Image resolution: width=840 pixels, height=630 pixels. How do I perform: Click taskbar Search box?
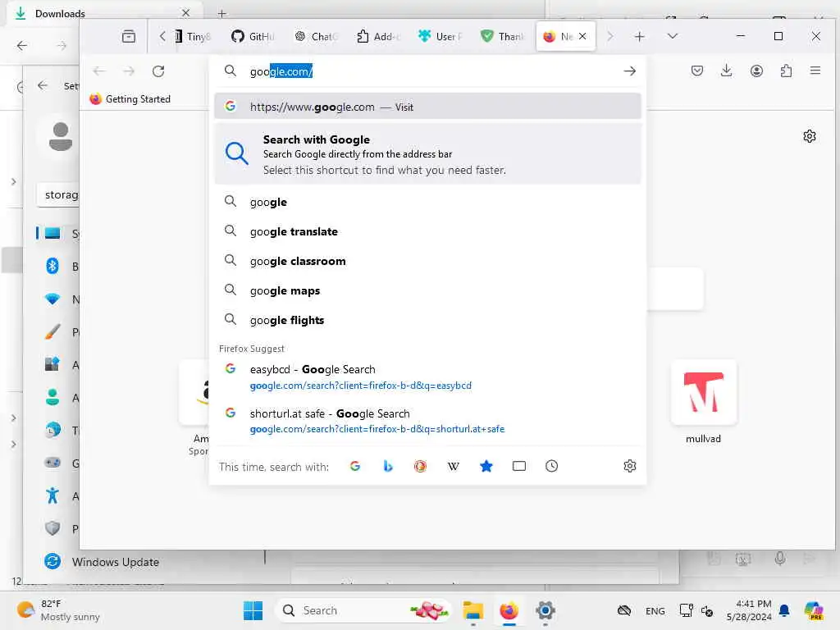(364, 610)
